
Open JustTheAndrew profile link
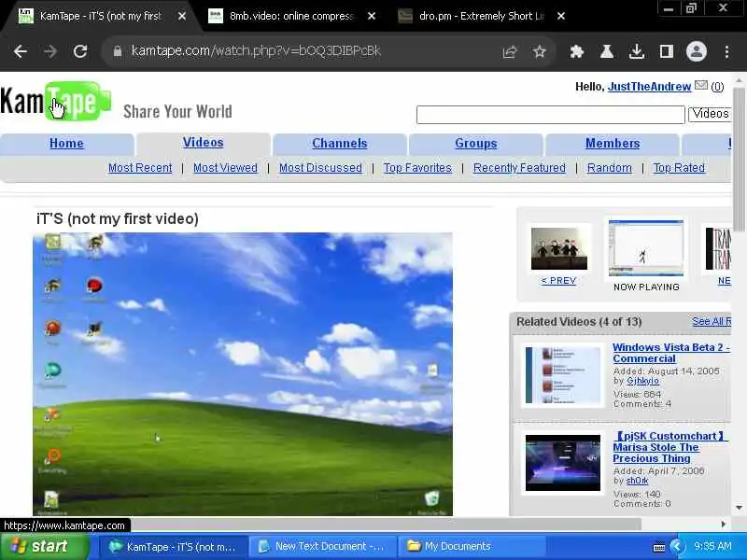649,87
